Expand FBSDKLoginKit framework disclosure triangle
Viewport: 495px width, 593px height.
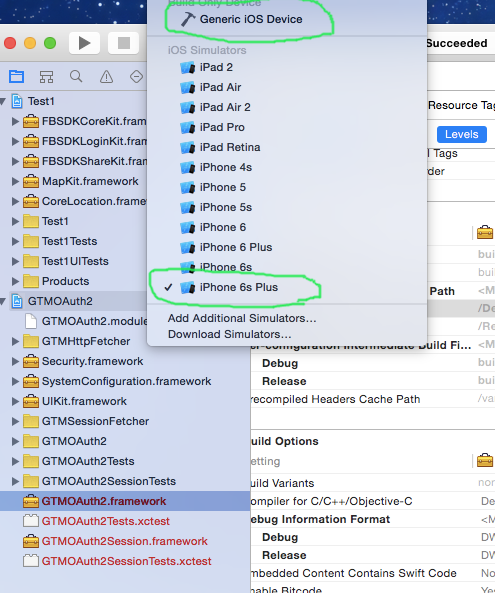coord(15,141)
